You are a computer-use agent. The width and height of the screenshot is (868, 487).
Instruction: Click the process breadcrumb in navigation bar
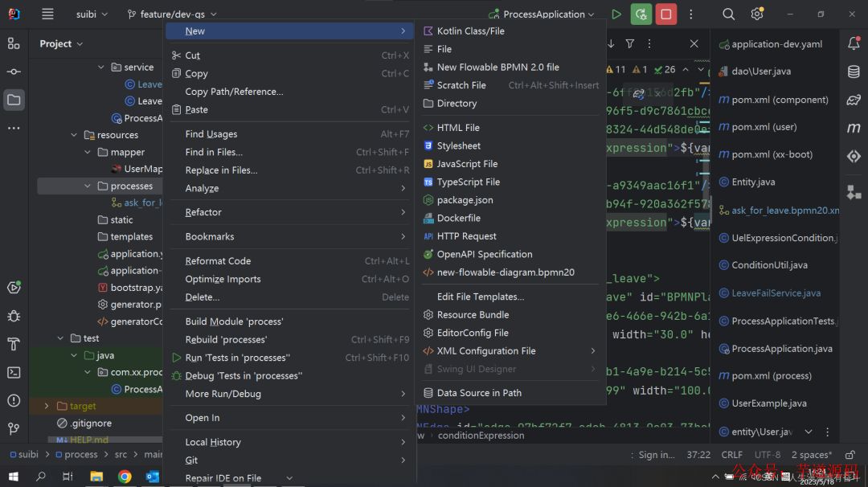coord(81,454)
